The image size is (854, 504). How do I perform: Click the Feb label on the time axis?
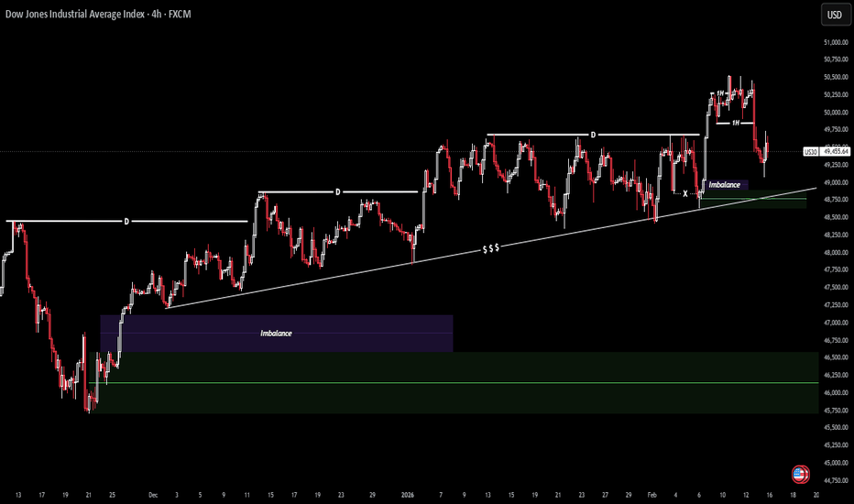tap(651, 495)
